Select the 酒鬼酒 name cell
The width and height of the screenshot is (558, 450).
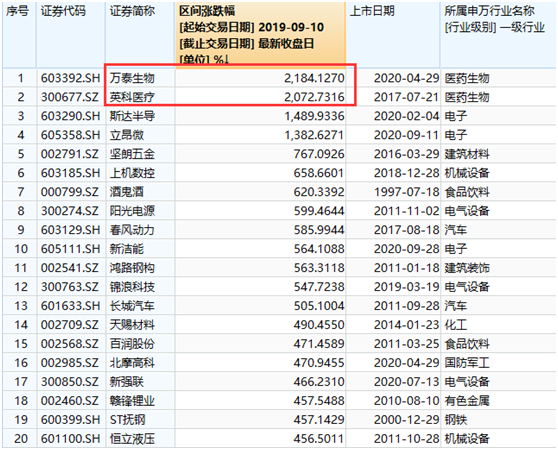click(127, 192)
